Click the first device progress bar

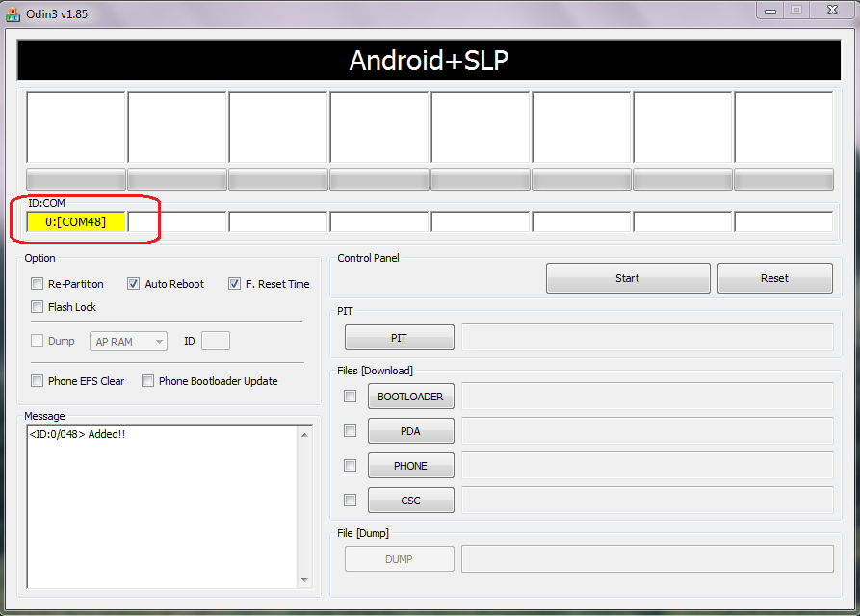click(76, 180)
